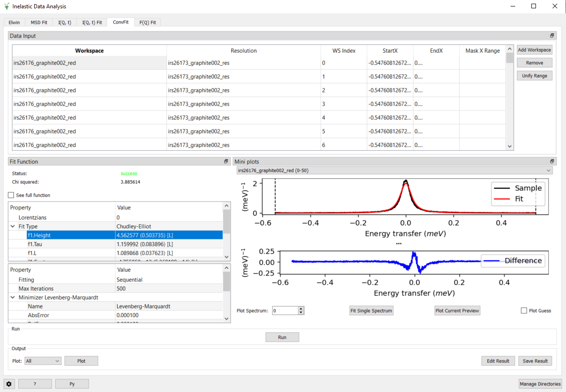Screen dimensions: 566x392
Task: Collapse the Minimizer Levenberg-Marquardt group
Action: pyautogui.click(x=12, y=297)
